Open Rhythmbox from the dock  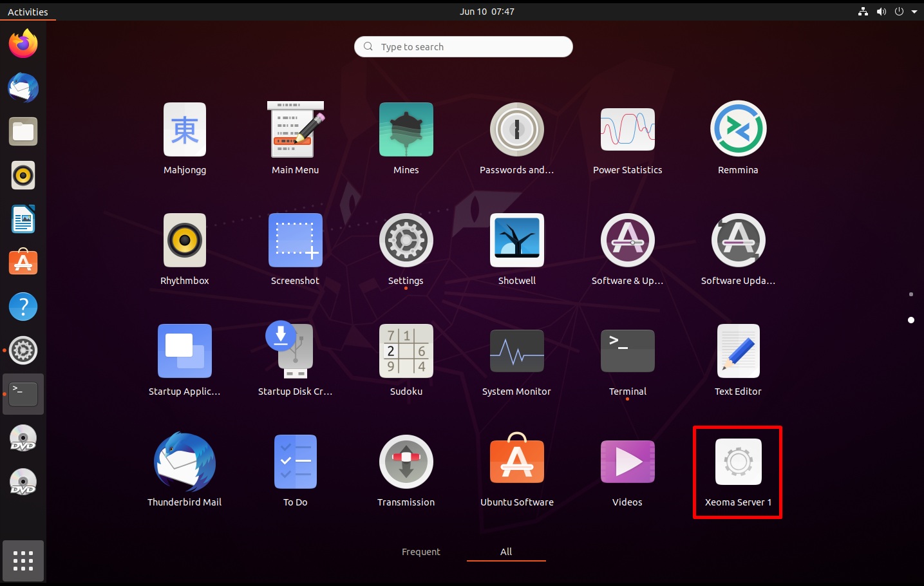pos(23,175)
